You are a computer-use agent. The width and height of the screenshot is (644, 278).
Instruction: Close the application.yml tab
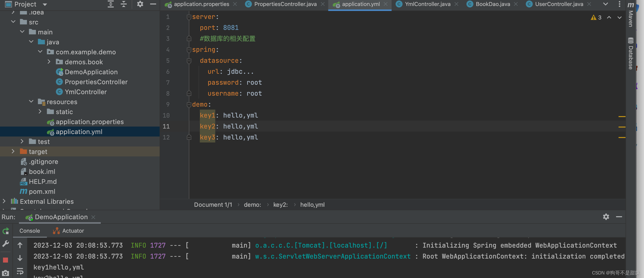point(386,4)
